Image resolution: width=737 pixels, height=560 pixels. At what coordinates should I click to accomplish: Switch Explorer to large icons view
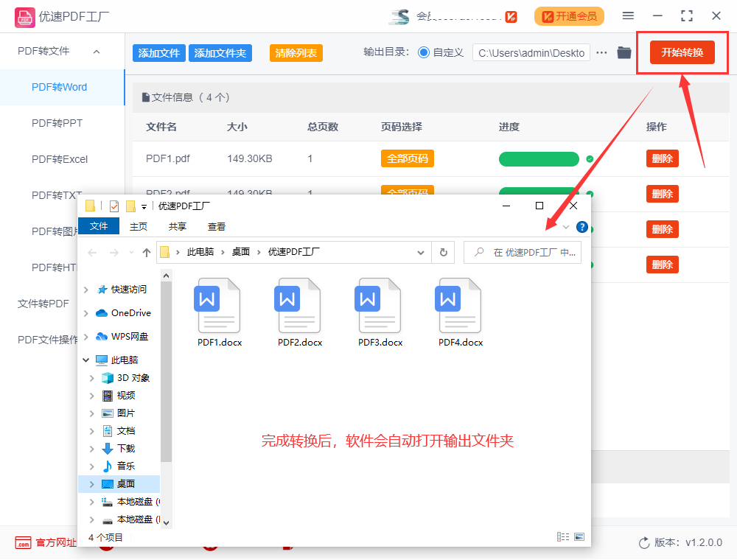pos(579,536)
